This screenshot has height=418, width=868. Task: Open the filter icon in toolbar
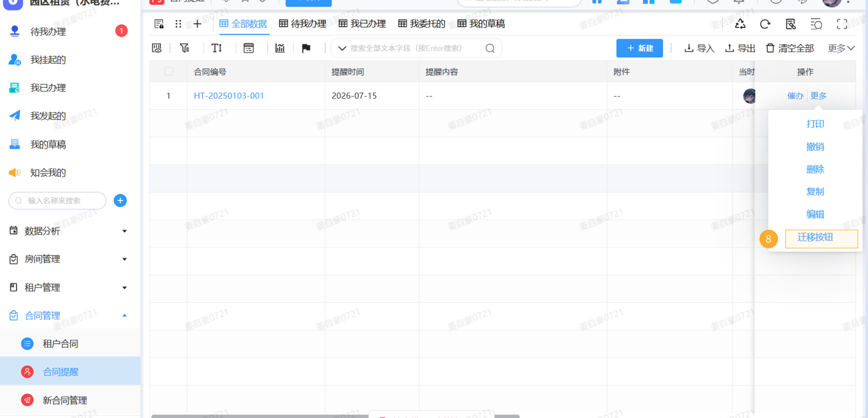pos(185,48)
